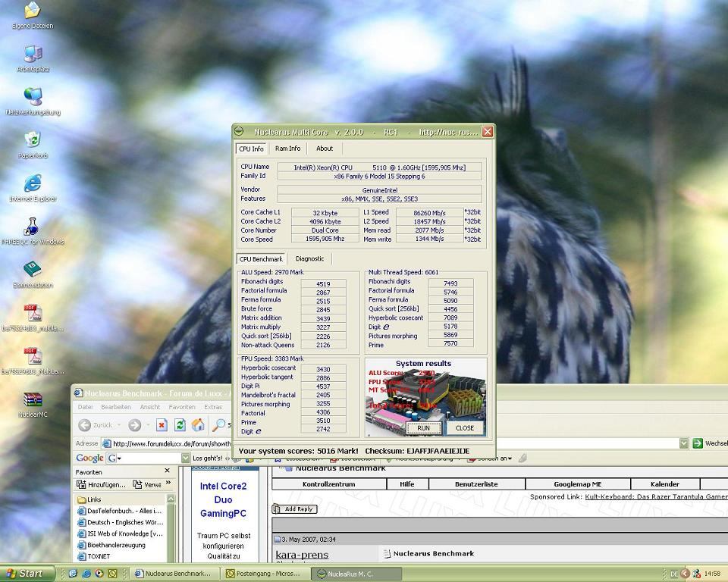Open the address bar dropdown in Internet Explorer
The image size is (728, 582).
point(683,443)
